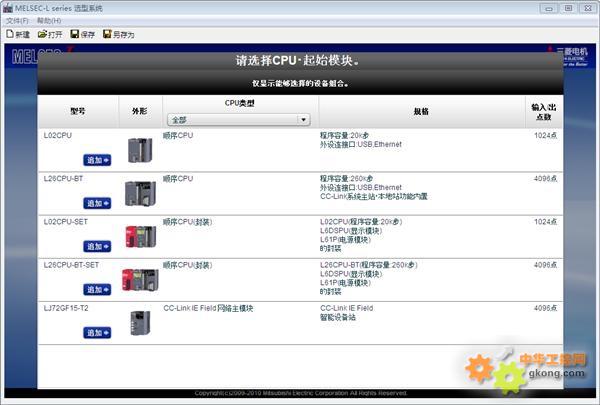Select the L02CPU module image
Image resolution: width=600 pixels, height=405 pixels.
coord(140,150)
